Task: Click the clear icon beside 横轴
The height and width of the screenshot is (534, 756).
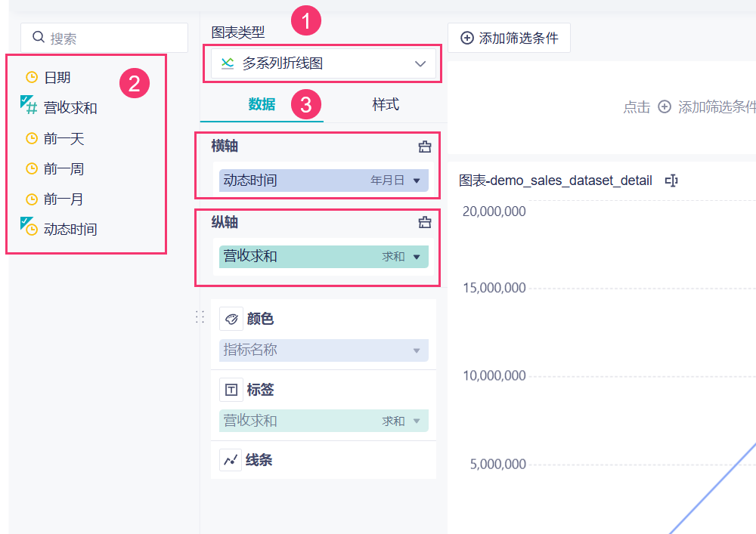Action: pyautogui.click(x=425, y=147)
